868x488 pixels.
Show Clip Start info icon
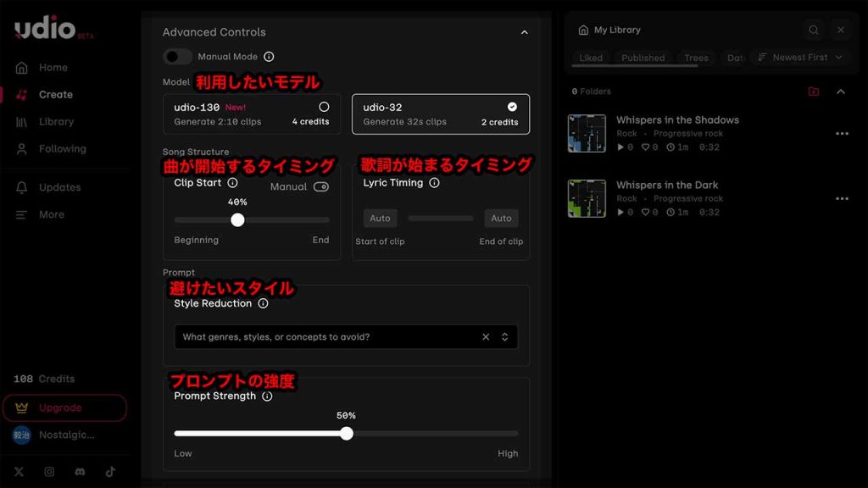point(232,183)
